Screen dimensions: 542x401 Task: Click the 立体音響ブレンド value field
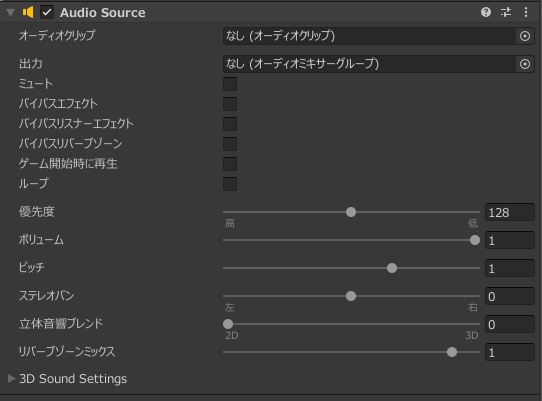(x=510, y=324)
